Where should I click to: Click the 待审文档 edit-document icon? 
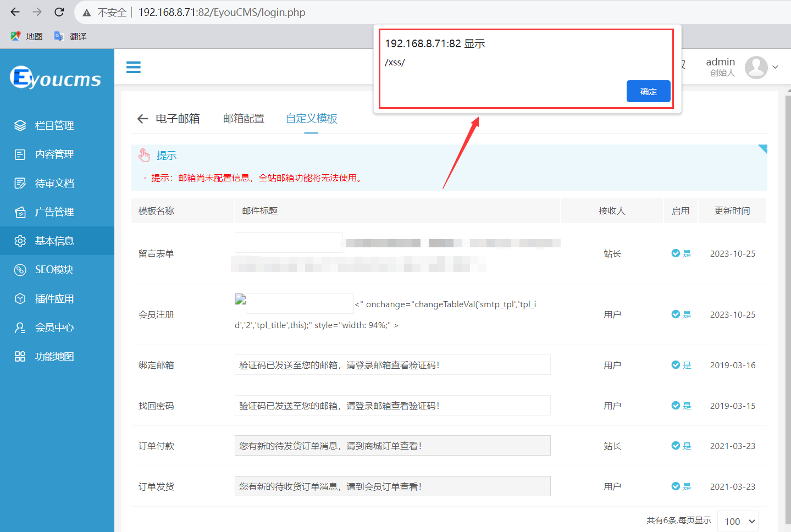20,183
